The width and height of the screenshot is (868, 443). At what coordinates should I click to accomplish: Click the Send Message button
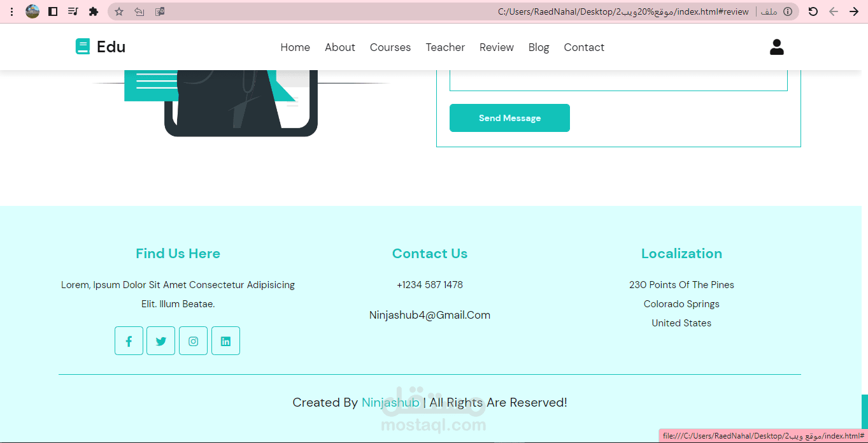(x=509, y=118)
